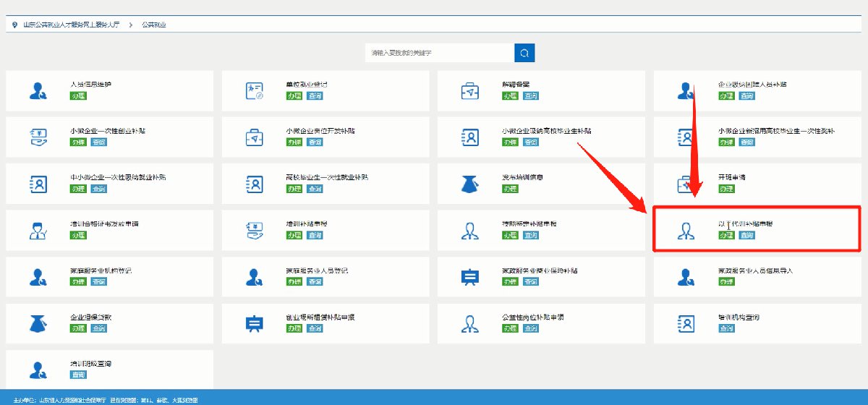
Task: Click the blue search magnifier button
Action: (524, 53)
